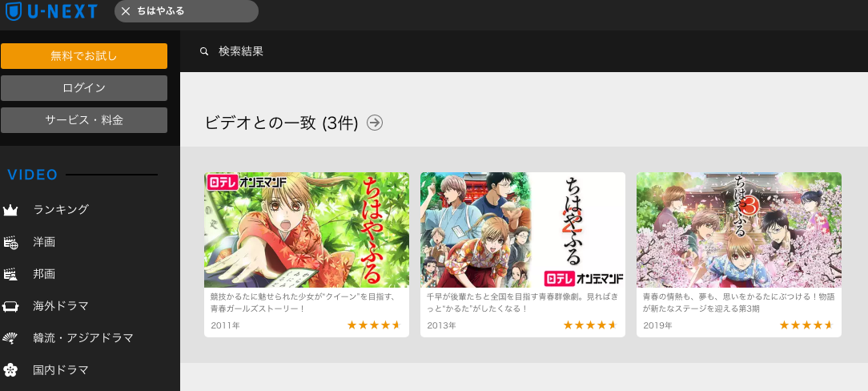868x391 pixels.
Task: Click the ログイン button
Action: 84,88
